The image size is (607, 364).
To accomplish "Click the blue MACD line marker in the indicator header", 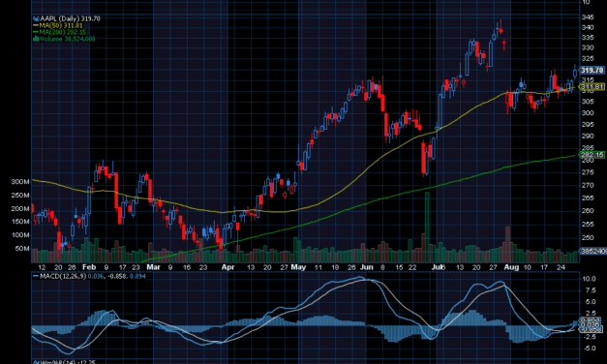I will pyautogui.click(x=36, y=276).
